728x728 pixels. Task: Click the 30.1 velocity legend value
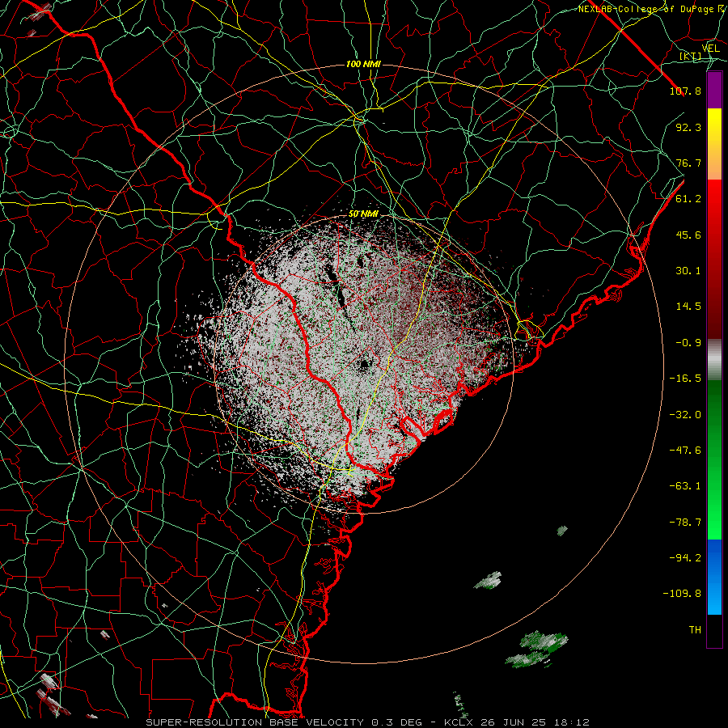(x=688, y=271)
